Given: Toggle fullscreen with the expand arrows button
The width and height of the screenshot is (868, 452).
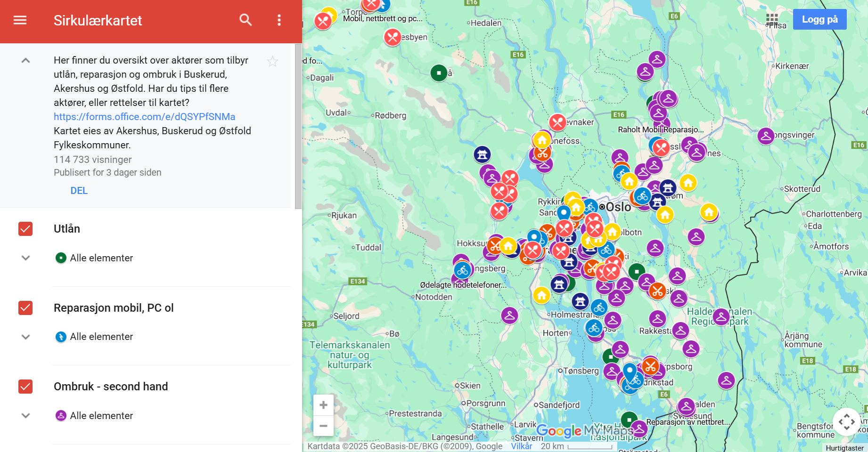Looking at the screenshot, I should [x=846, y=422].
